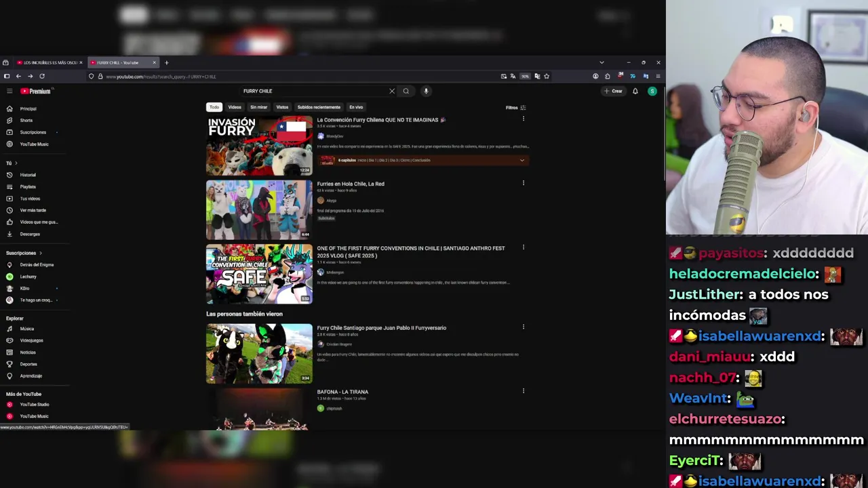
Task: Open the YouTube hamburger guide menu
Action: coord(9,91)
